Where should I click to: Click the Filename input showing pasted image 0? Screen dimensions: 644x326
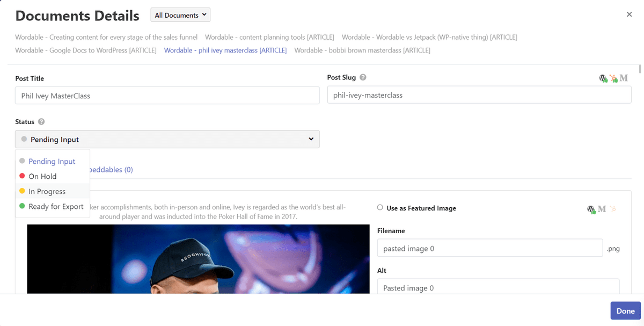tap(489, 248)
